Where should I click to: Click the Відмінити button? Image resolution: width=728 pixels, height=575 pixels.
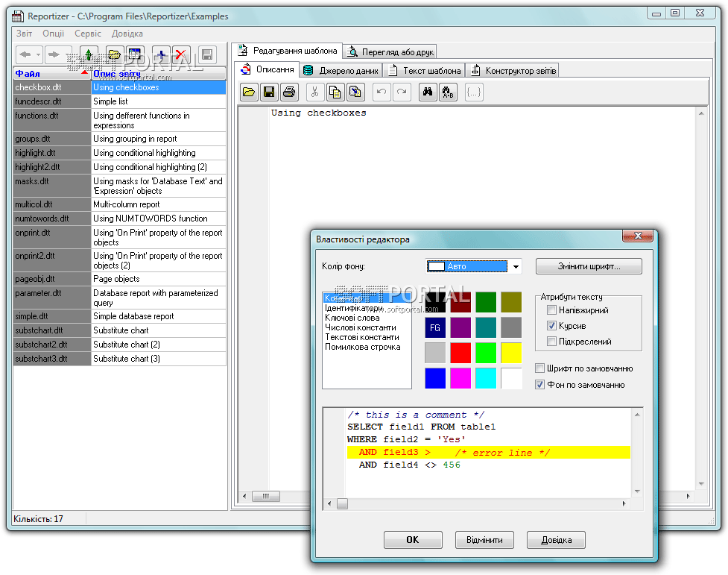[484, 540]
